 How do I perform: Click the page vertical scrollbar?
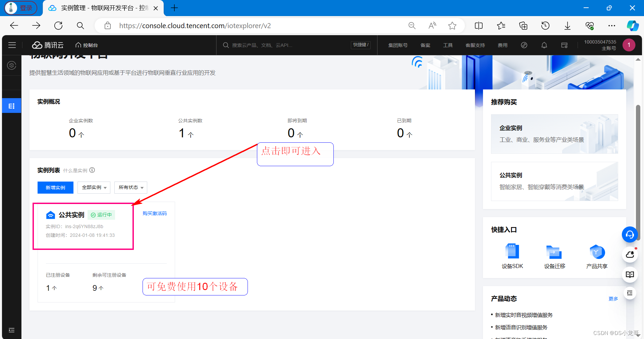point(638,173)
